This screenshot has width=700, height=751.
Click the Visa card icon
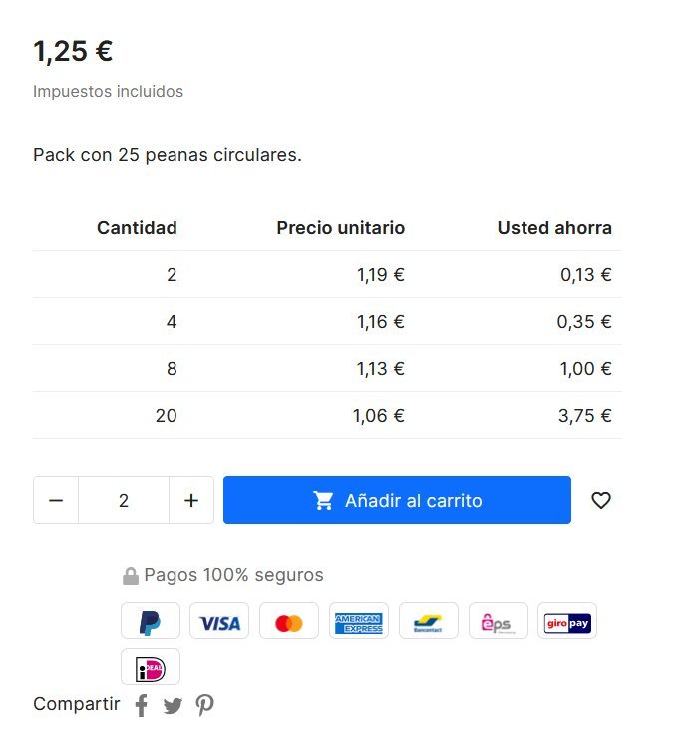click(x=219, y=621)
